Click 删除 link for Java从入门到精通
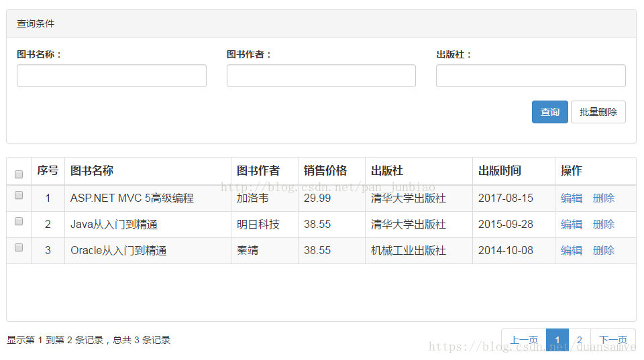 [603, 225]
